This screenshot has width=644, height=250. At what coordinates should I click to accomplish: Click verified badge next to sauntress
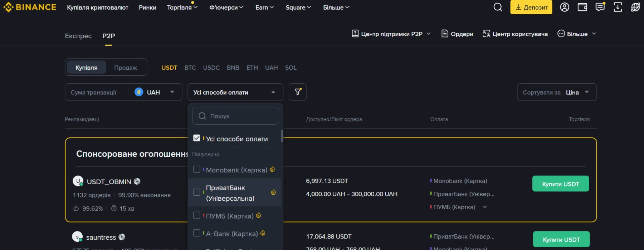tap(122, 237)
